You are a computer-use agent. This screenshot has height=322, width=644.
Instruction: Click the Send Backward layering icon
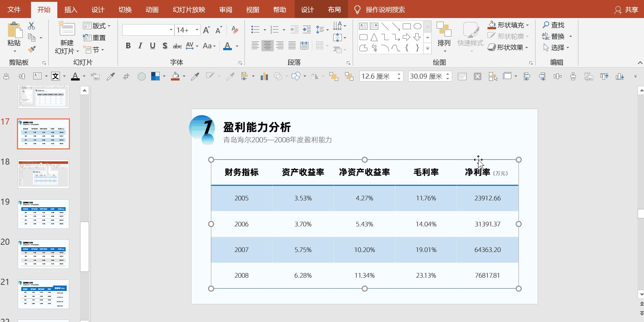(349, 76)
